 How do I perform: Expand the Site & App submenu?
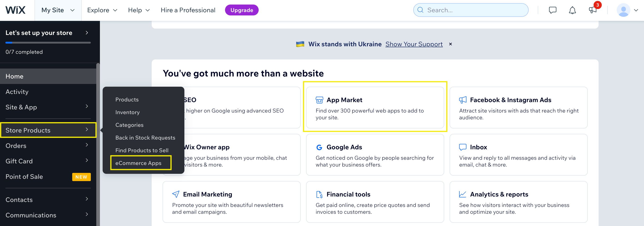[87, 106]
